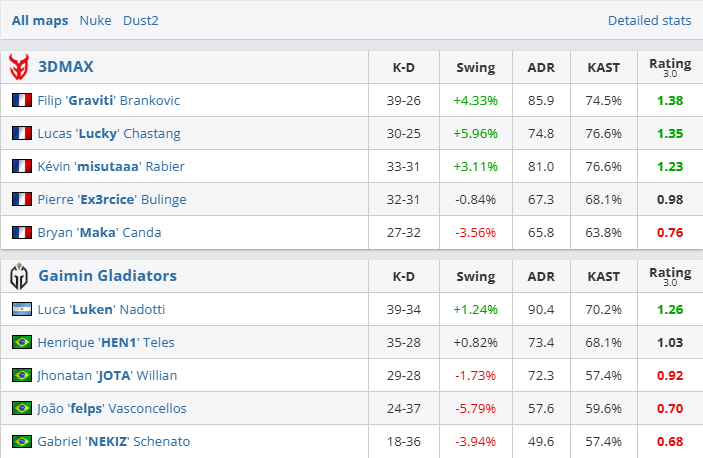Click the Argentina flag beside Luken
The image size is (703, 458).
coord(21,310)
